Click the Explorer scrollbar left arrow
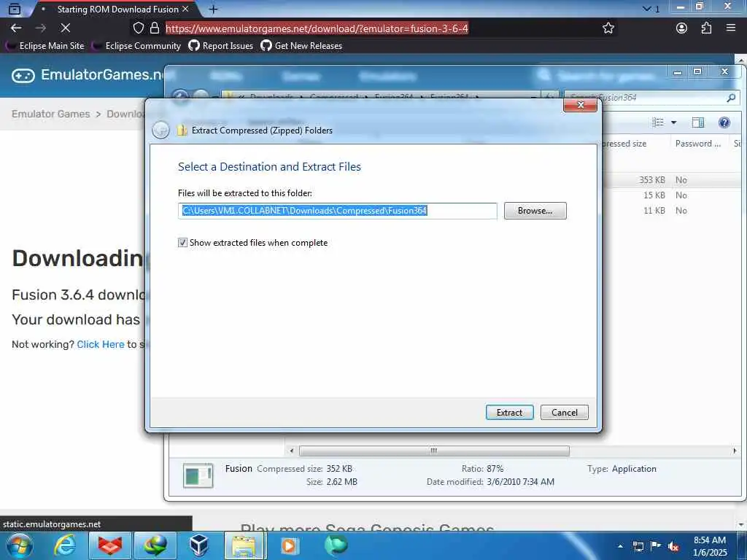This screenshot has width=747, height=560. point(292,451)
